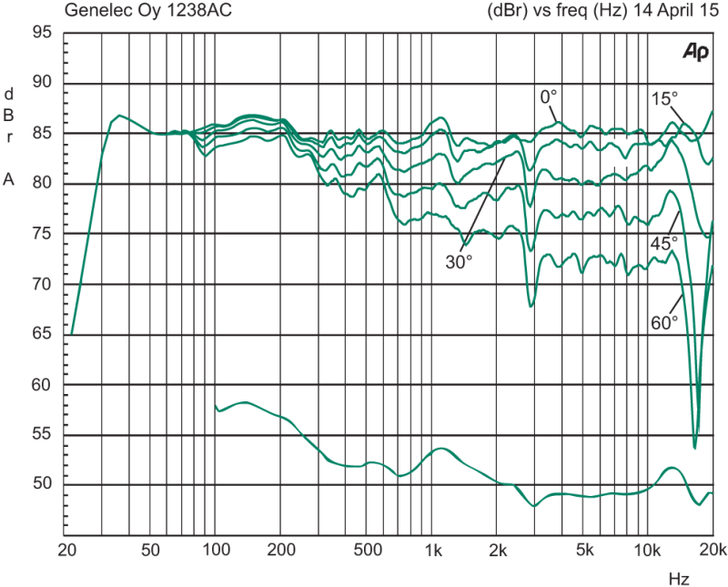Select the 0° curve label
The image size is (728, 587).
[549, 97]
